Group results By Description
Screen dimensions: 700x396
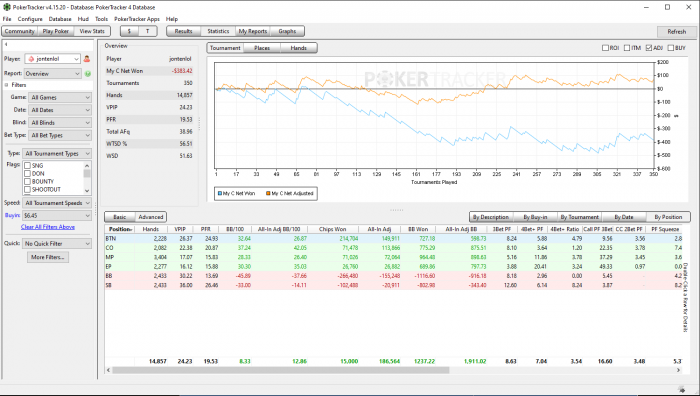pos(491,217)
